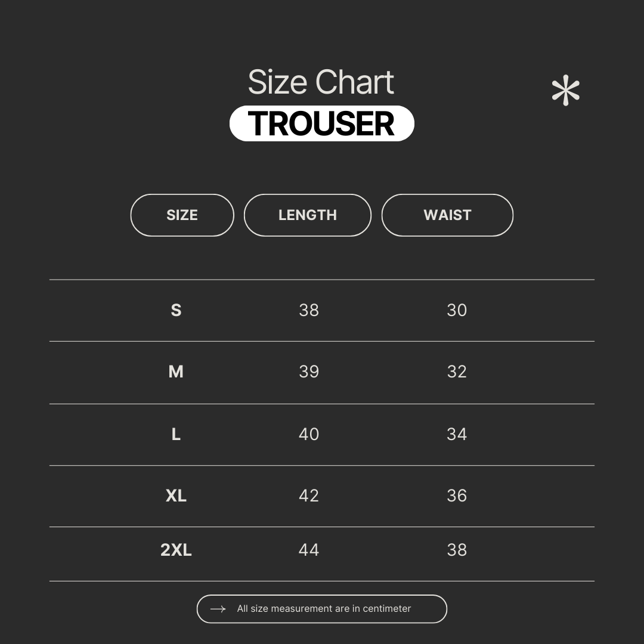Select the LENGTH column header
The width and height of the screenshot is (644, 644).
point(308,215)
